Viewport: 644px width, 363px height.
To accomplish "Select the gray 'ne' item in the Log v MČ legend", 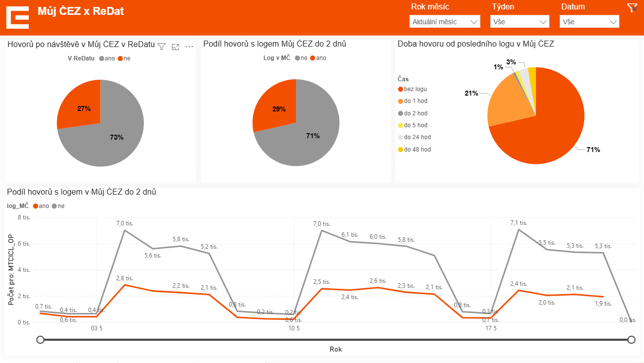I will [301, 58].
